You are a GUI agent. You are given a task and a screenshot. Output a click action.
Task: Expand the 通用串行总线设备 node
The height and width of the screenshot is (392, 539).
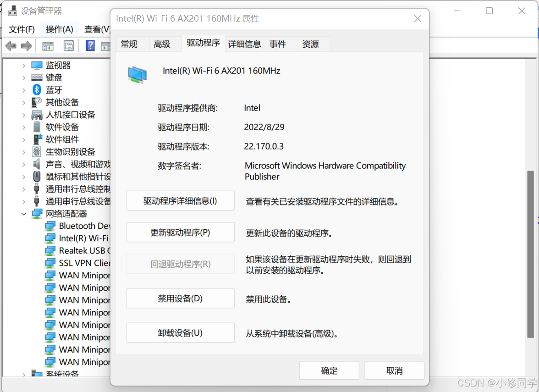click(23, 202)
